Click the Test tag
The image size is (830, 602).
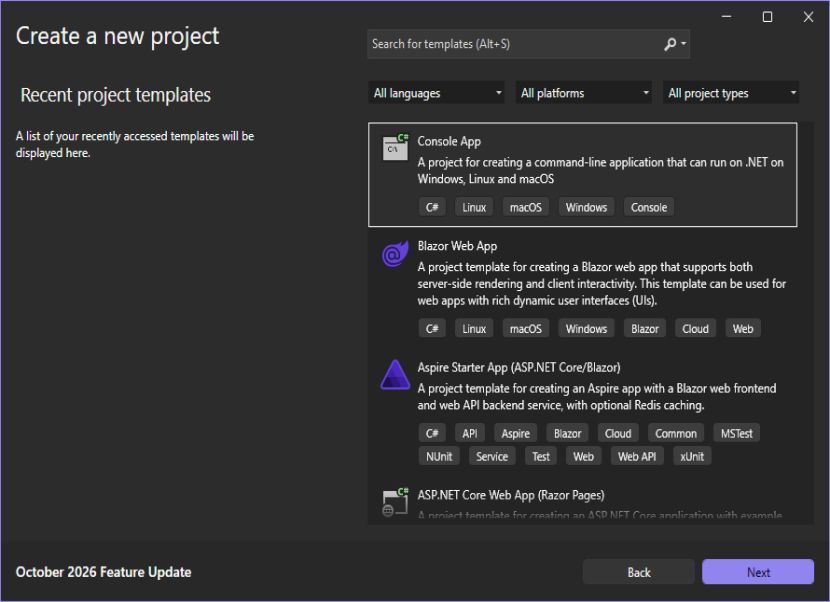(540, 457)
